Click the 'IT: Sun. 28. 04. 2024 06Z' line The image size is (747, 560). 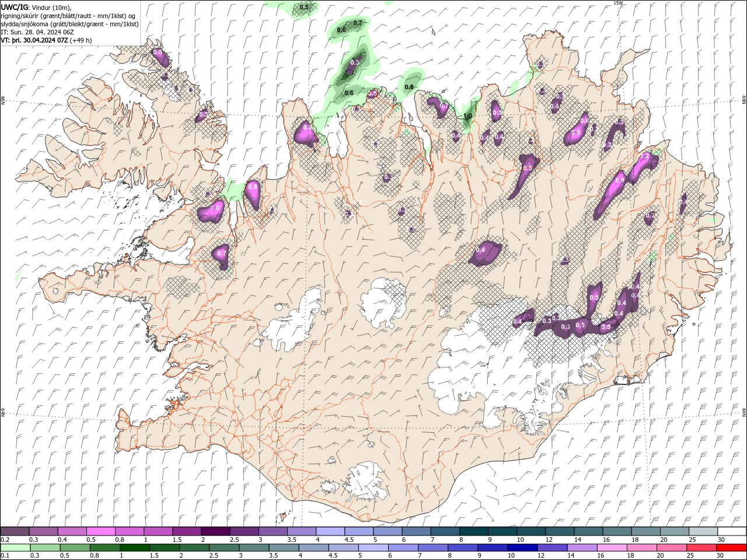coord(37,32)
